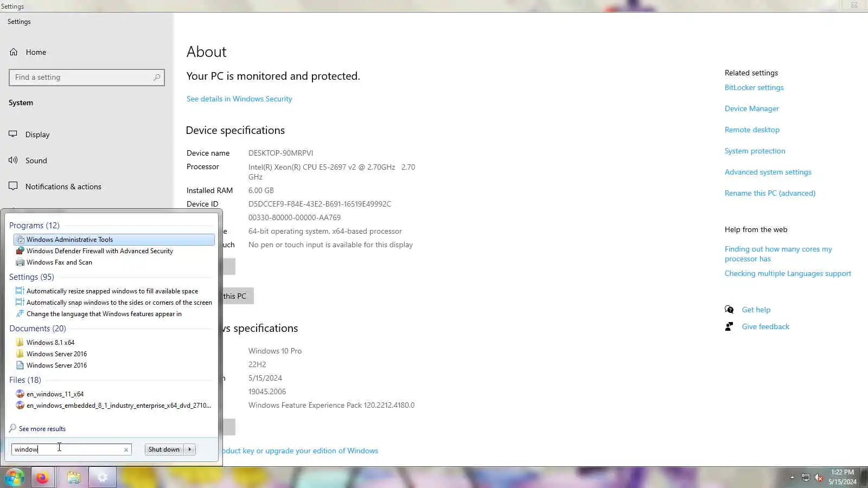The image size is (868, 488).
Task: Click the Give feedback icon
Action: click(729, 326)
